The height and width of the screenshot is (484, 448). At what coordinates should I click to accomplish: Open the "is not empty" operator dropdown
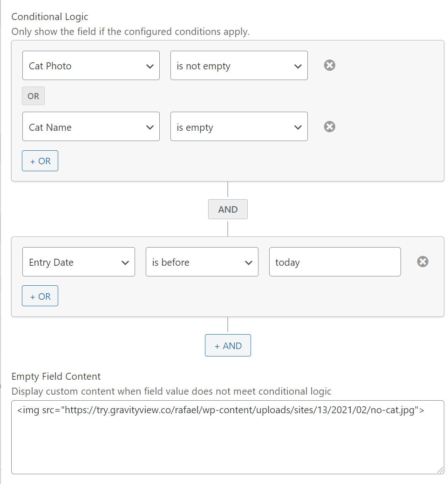click(x=239, y=66)
